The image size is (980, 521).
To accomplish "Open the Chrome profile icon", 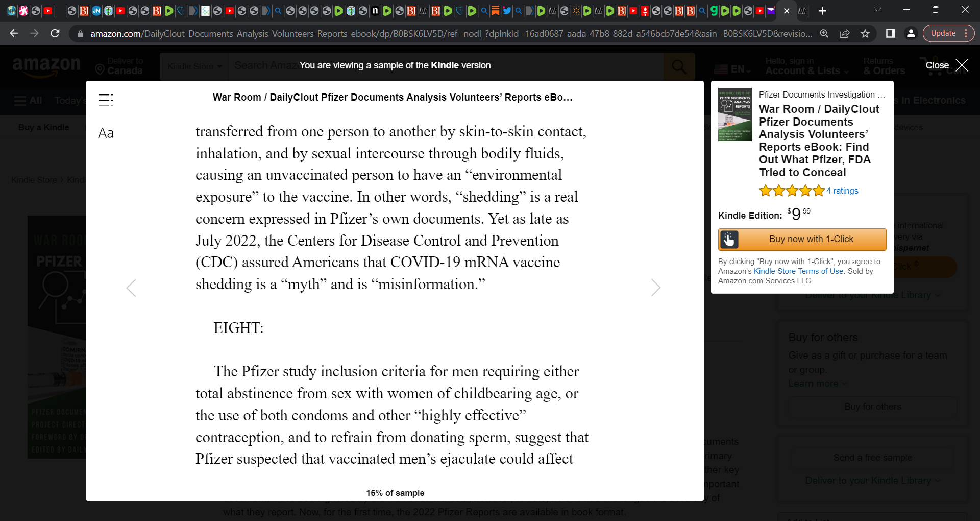I will click(911, 33).
